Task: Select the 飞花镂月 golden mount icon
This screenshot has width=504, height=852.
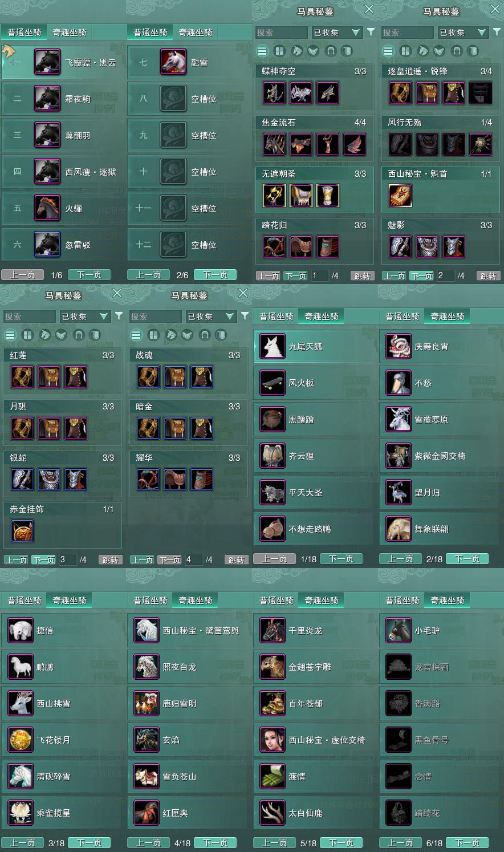Action: pyautogui.click(x=21, y=740)
